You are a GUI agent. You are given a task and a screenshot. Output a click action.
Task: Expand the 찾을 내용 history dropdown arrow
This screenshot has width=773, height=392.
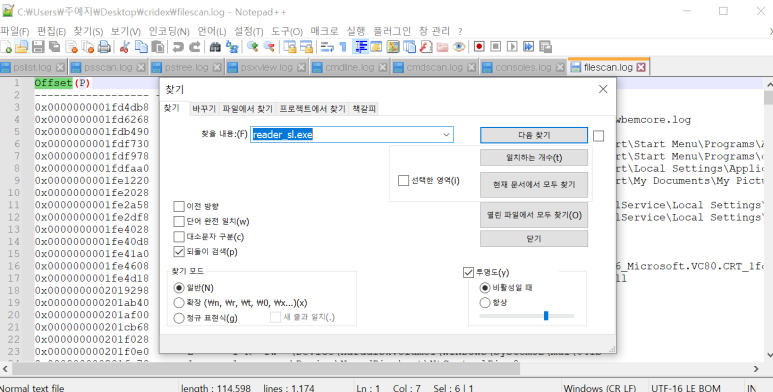(x=446, y=135)
